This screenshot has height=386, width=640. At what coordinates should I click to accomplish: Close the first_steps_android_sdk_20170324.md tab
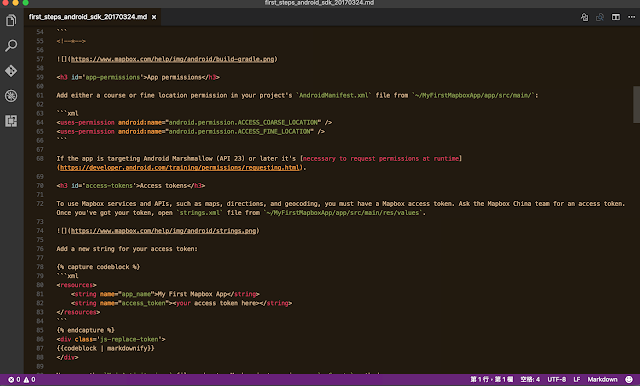click(154, 17)
